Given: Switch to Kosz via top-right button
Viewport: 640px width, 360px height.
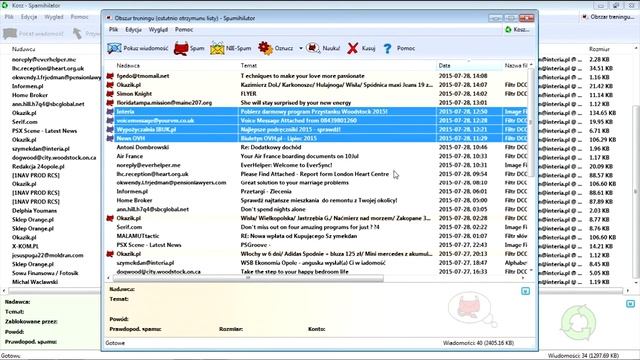Looking at the screenshot, I should pyautogui.click(x=518, y=29).
